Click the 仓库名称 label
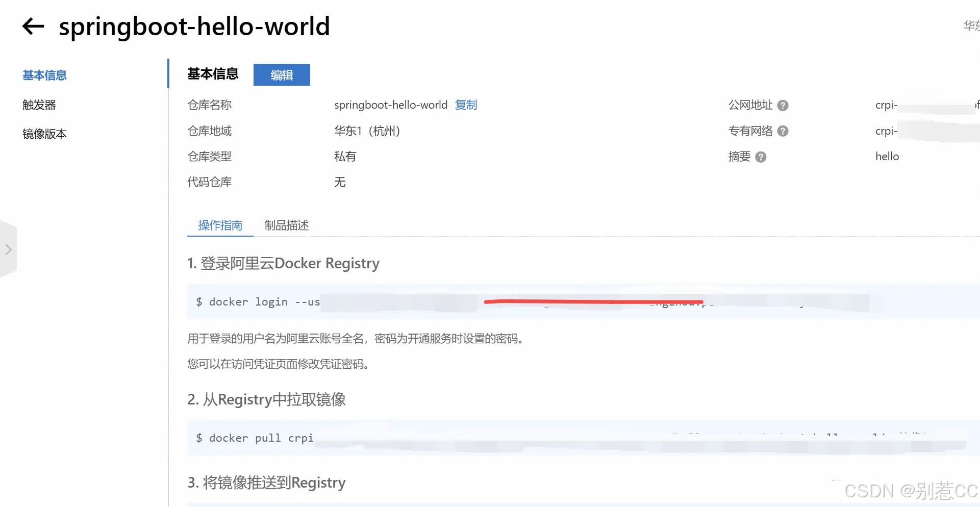Viewport: 980px width, 507px height. 209,105
